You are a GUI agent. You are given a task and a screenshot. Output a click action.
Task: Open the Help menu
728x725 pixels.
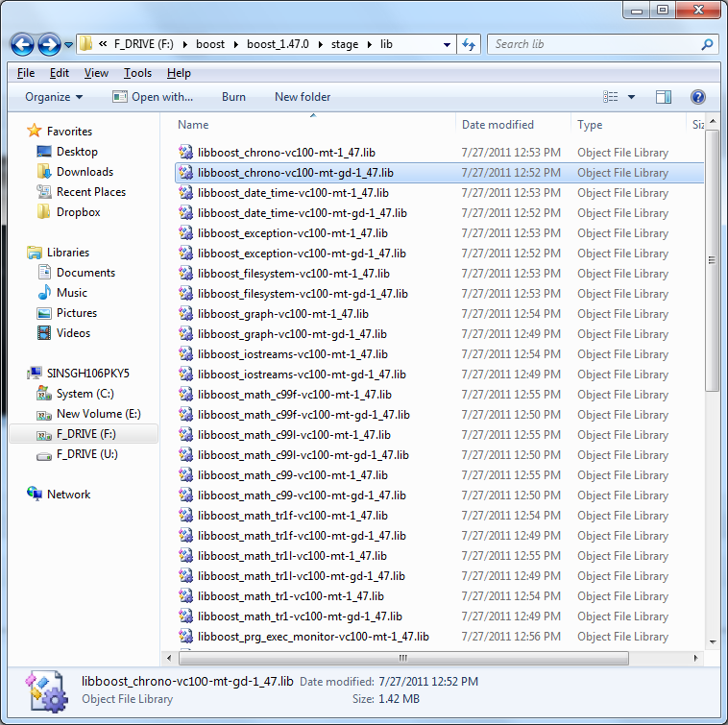(x=179, y=73)
